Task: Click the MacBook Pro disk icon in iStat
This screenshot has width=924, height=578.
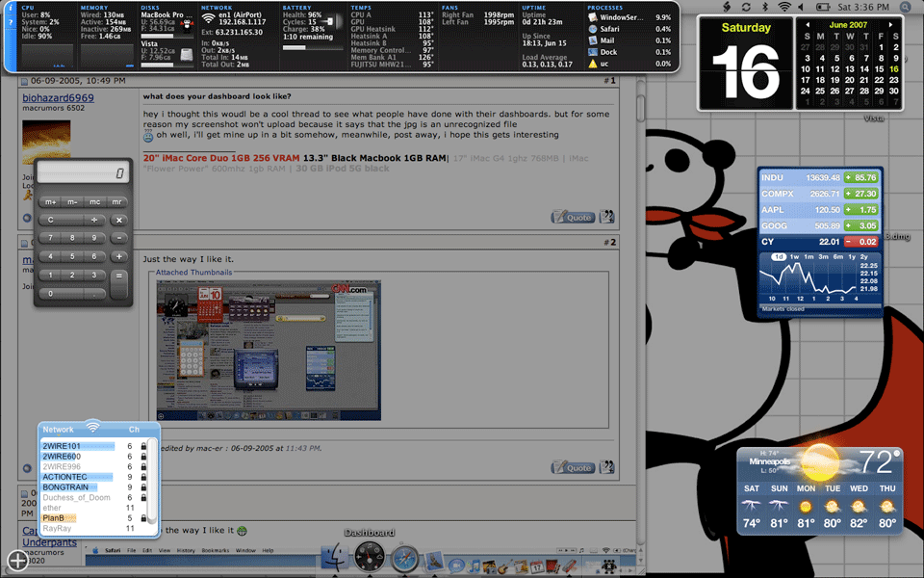Action: [187, 25]
